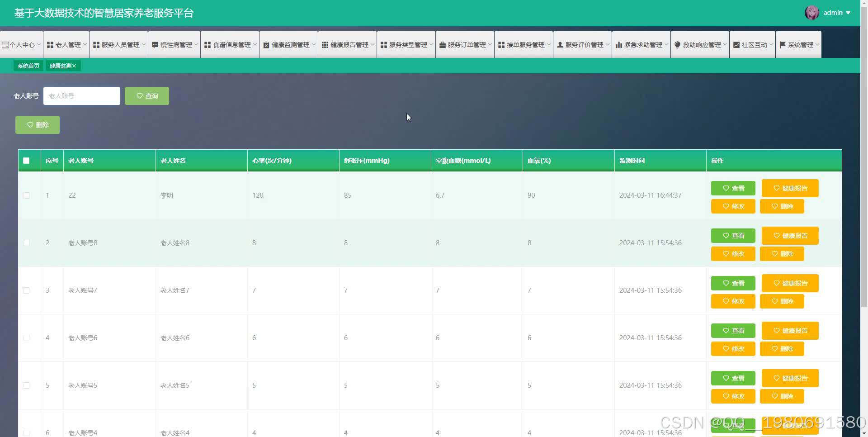868x437 pixels.
Task: Click 删除 for 老人账号8 row
Action: tap(782, 254)
